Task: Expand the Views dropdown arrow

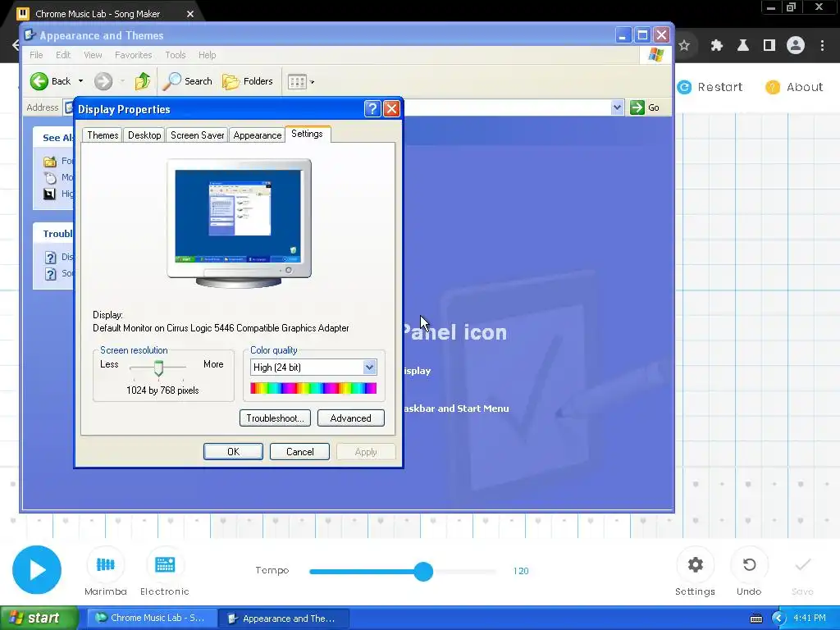Action: (x=313, y=82)
